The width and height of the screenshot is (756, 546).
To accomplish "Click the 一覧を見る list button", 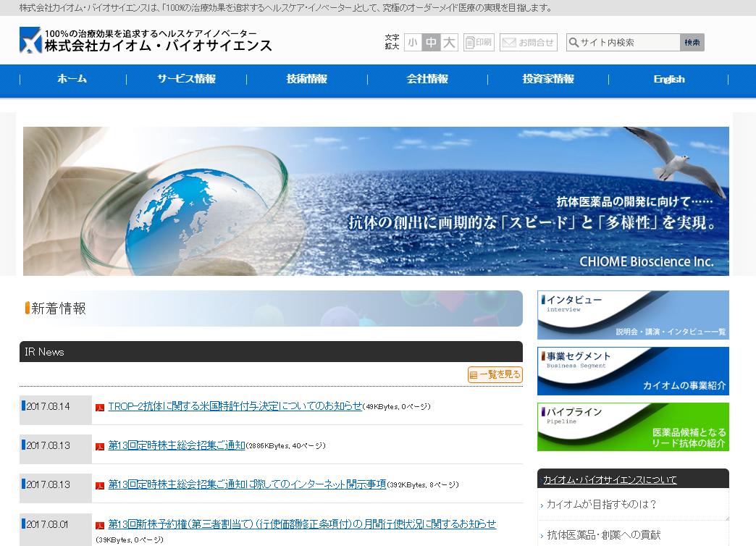I will tap(495, 374).
